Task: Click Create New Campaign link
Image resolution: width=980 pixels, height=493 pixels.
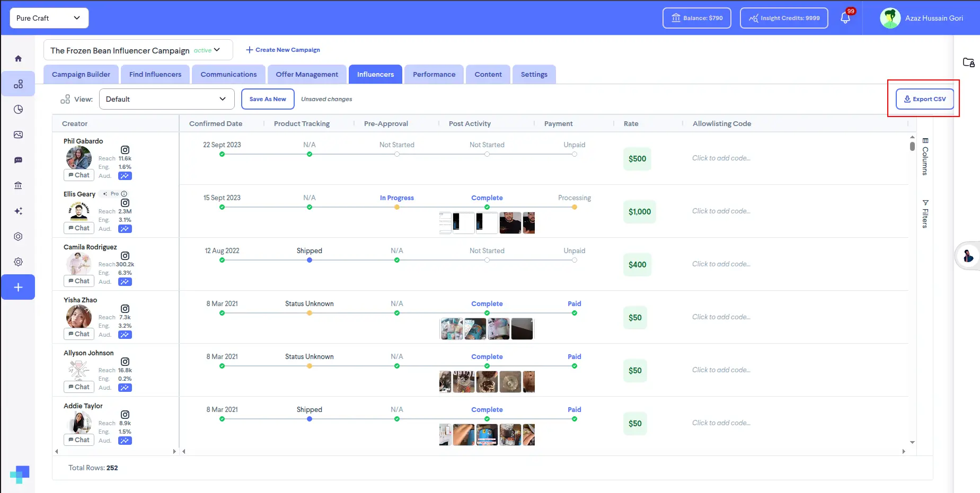Action: [283, 50]
